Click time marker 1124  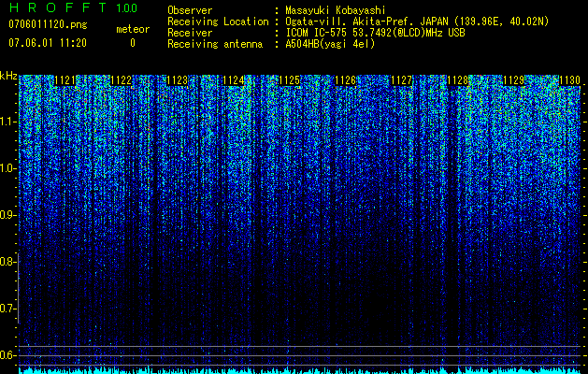click(x=234, y=80)
